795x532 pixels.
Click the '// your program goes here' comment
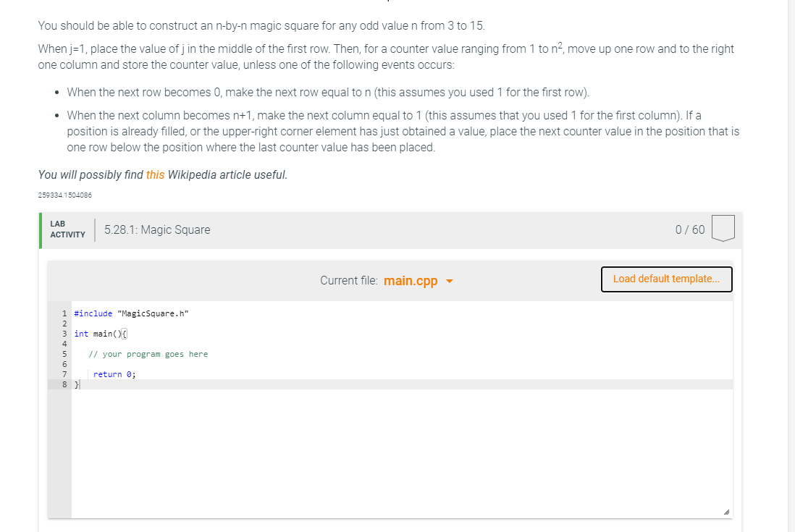[x=148, y=354]
